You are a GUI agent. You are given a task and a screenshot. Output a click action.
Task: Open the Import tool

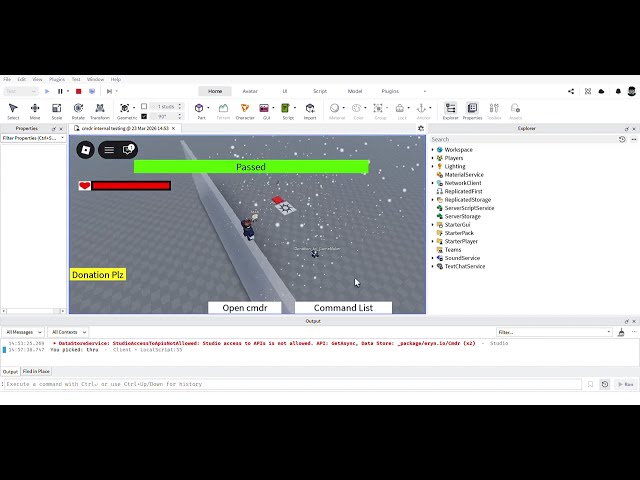(x=310, y=111)
